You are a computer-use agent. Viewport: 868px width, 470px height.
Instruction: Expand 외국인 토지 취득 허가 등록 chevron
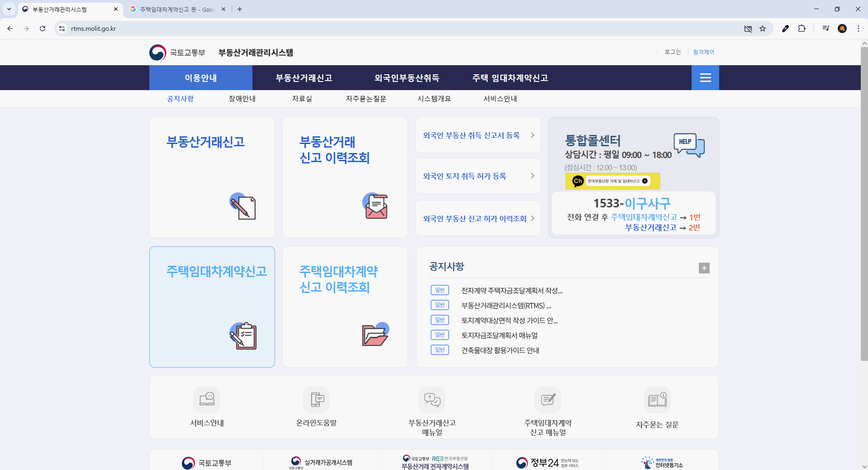(x=533, y=176)
